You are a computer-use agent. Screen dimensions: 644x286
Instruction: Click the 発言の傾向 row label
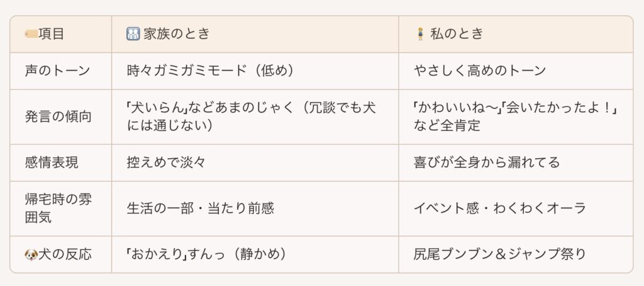click(58, 117)
